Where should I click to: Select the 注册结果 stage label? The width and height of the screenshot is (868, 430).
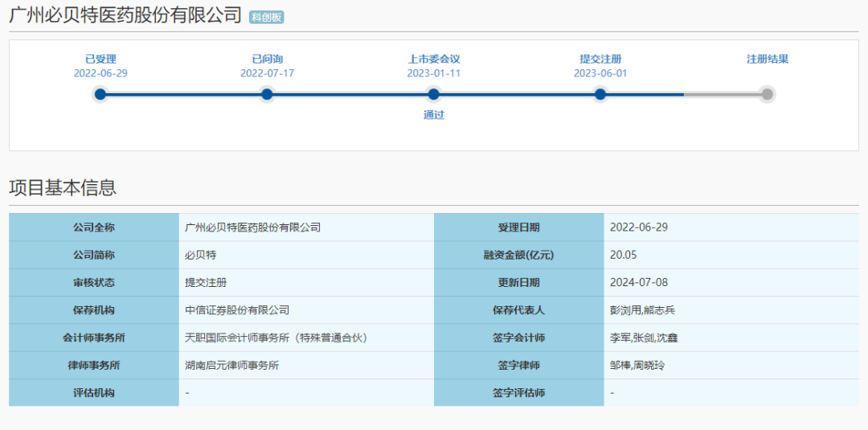pos(768,59)
